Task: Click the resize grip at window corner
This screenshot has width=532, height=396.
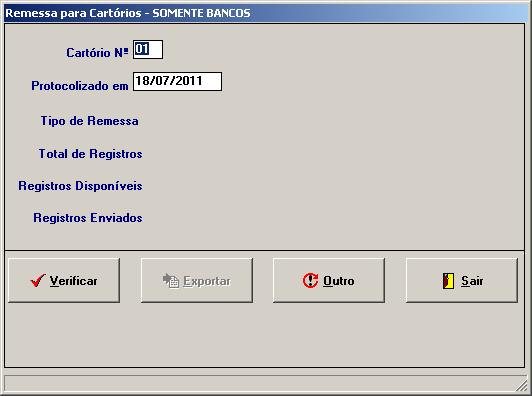Action: click(x=522, y=386)
